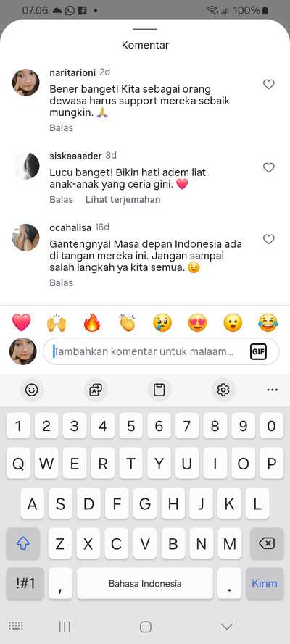
Task: Like ocahalisa's comment with the heart icon
Action: (x=268, y=239)
